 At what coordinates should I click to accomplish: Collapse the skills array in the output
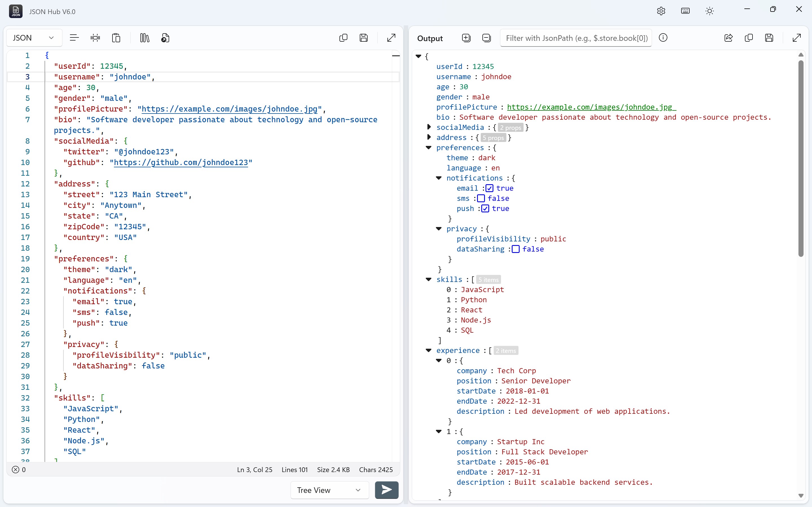[x=429, y=279]
